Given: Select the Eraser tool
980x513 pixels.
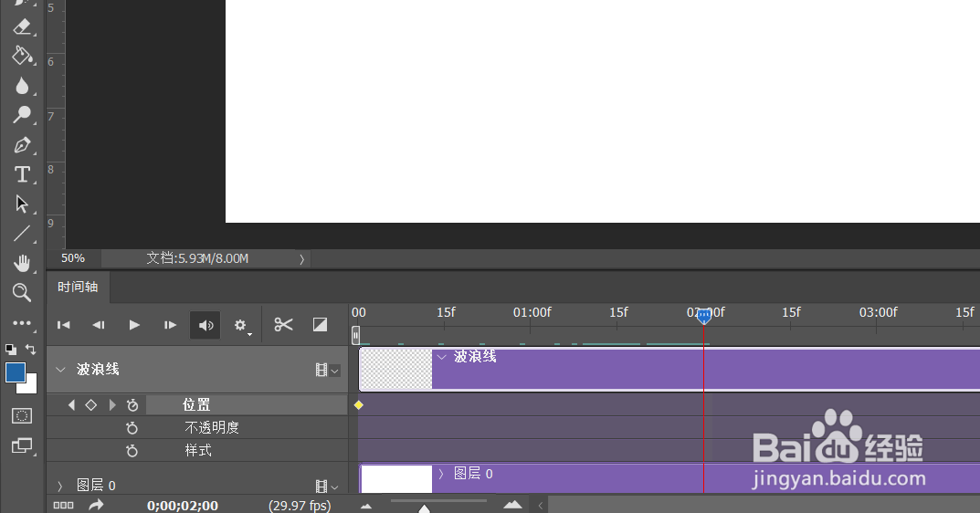Looking at the screenshot, I should click(x=22, y=26).
